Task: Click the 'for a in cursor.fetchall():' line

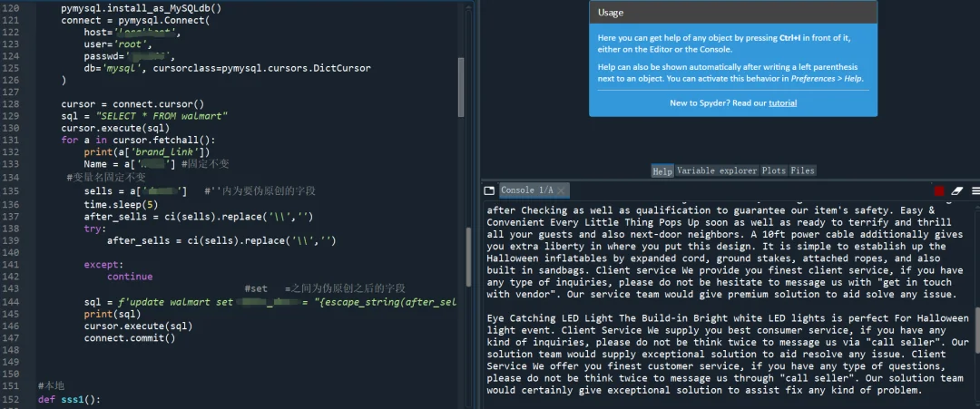Action: click(138, 140)
